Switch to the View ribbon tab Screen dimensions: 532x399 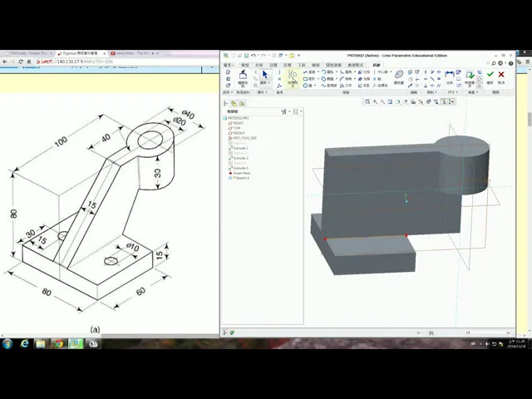[316, 65]
